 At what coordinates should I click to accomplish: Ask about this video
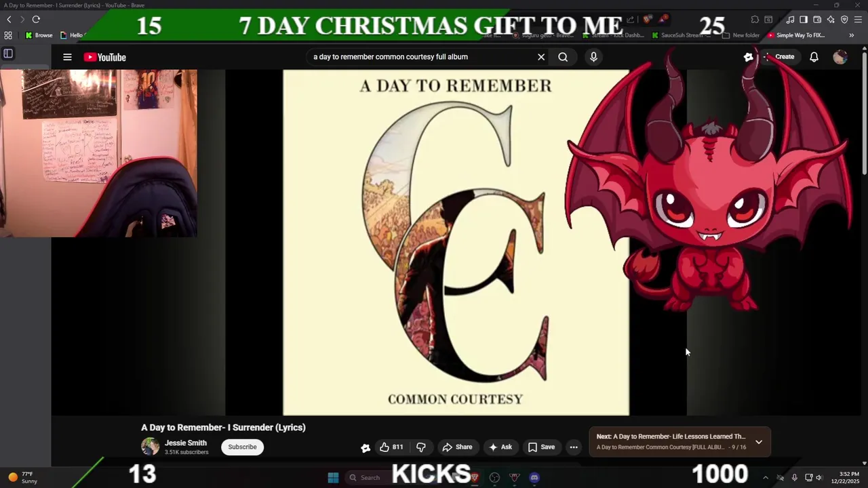[500, 447]
